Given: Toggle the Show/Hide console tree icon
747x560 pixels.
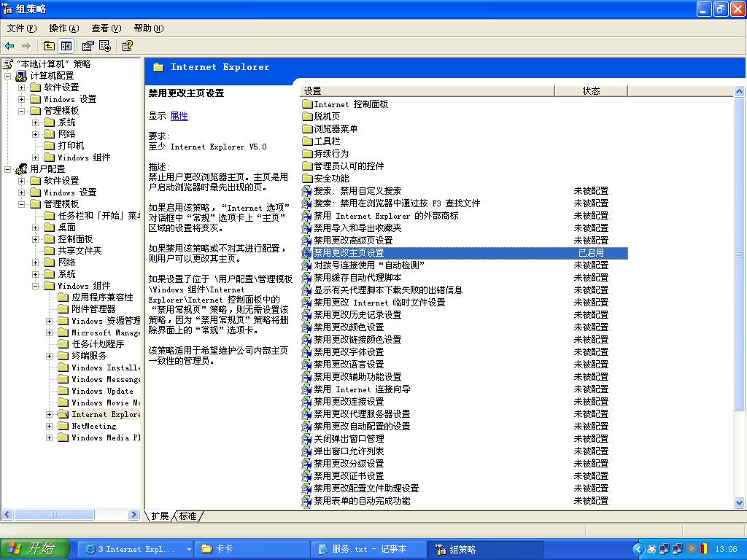Looking at the screenshot, I should coord(66,46).
